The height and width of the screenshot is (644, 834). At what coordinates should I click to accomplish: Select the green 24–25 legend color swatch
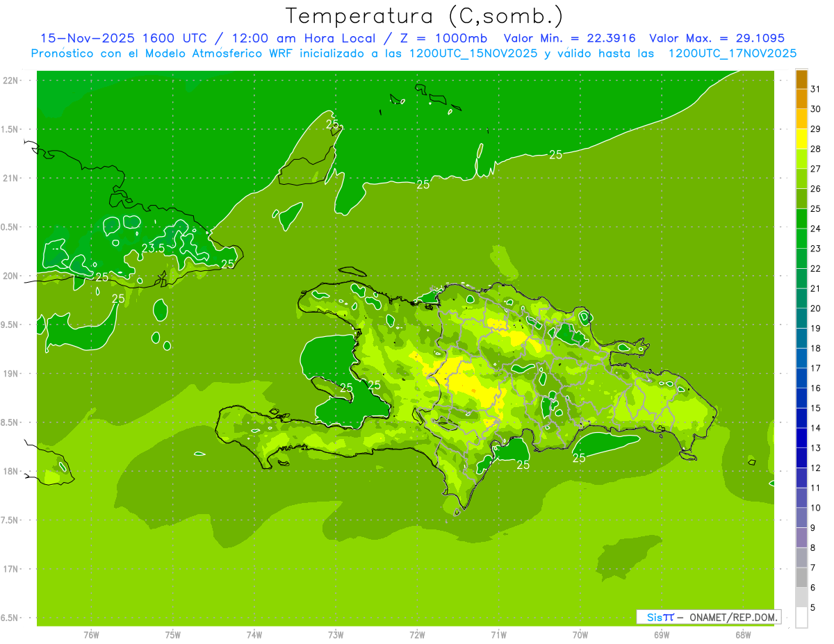[x=801, y=219]
